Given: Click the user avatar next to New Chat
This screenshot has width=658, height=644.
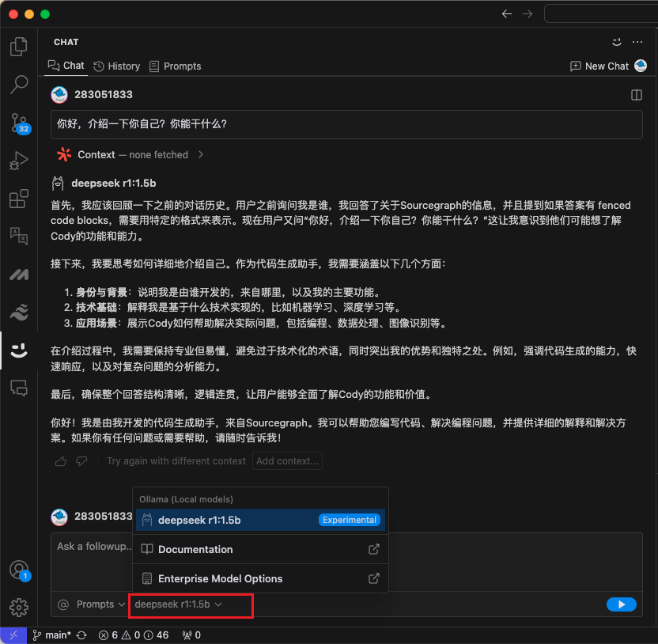Looking at the screenshot, I should (641, 66).
